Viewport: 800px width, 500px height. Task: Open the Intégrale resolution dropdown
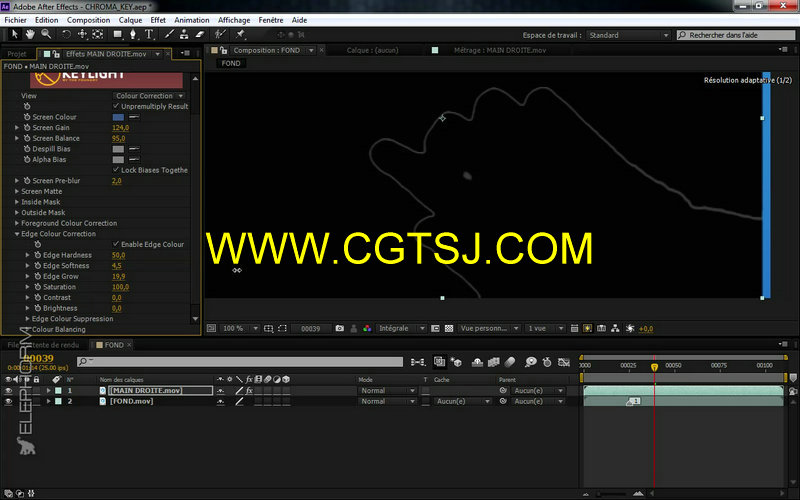(402, 329)
